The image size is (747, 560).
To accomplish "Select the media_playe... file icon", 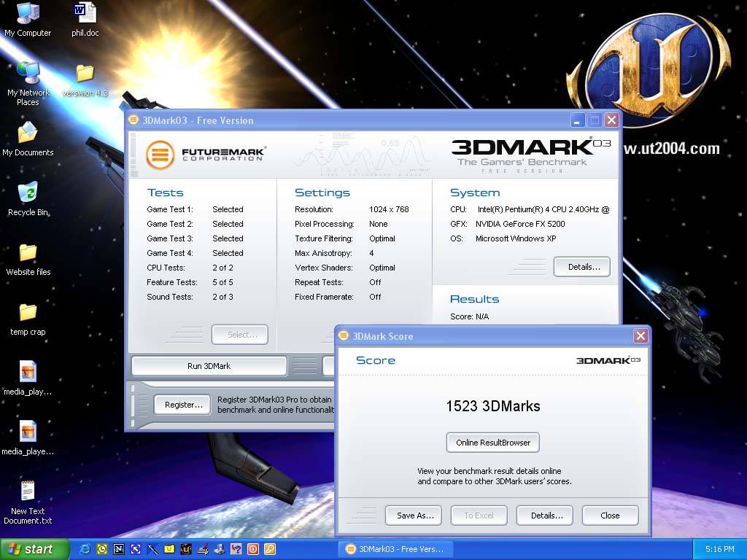I will pyautogui.click(x=28, y=438).
